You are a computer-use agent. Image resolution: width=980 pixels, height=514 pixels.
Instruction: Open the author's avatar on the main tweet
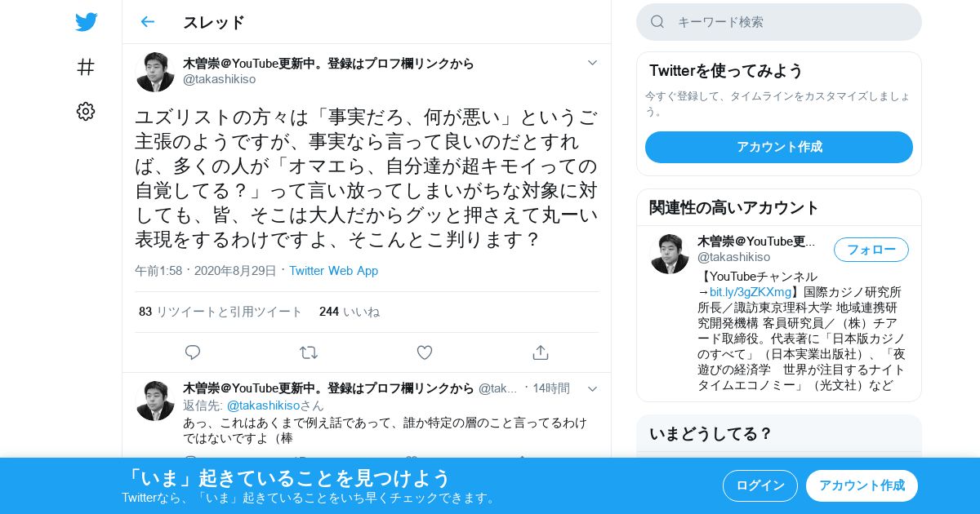coord(155,72)
